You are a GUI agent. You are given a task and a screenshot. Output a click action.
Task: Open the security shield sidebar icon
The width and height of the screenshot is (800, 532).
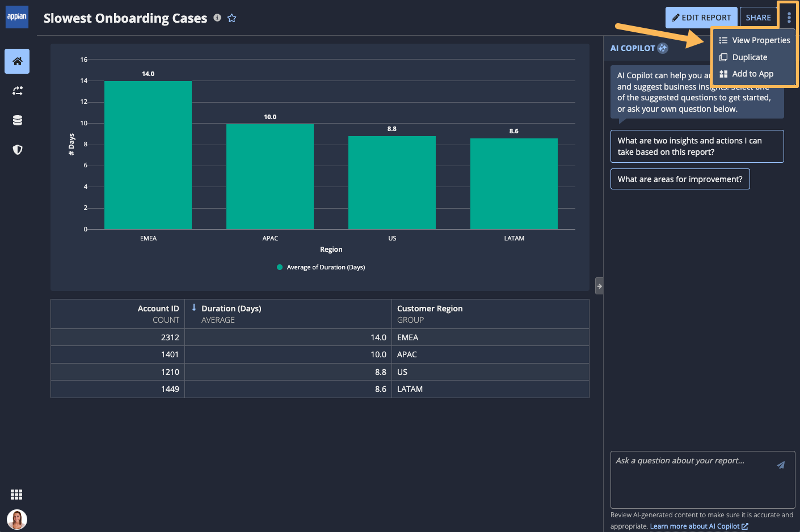(x=18, y=150)
